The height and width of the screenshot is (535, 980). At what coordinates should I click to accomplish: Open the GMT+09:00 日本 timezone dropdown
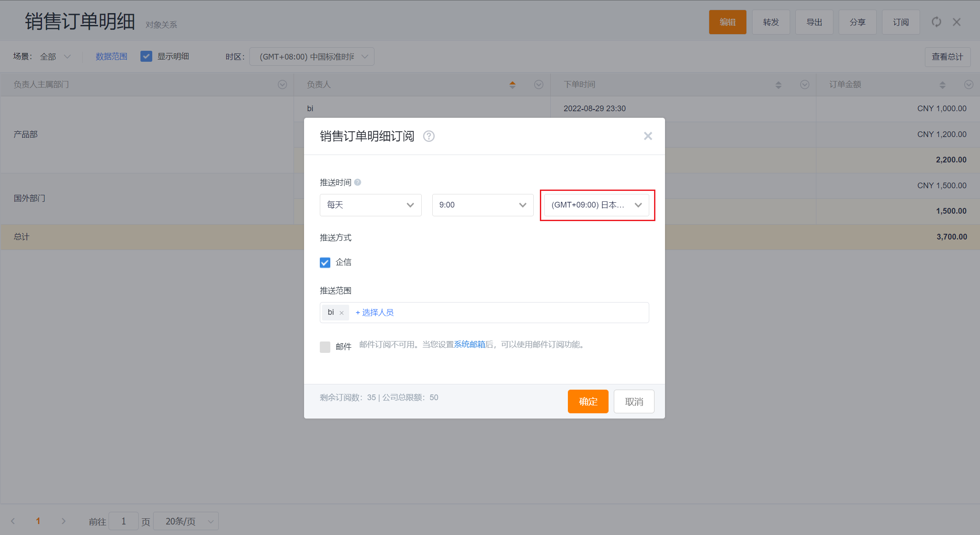point(596,205)
